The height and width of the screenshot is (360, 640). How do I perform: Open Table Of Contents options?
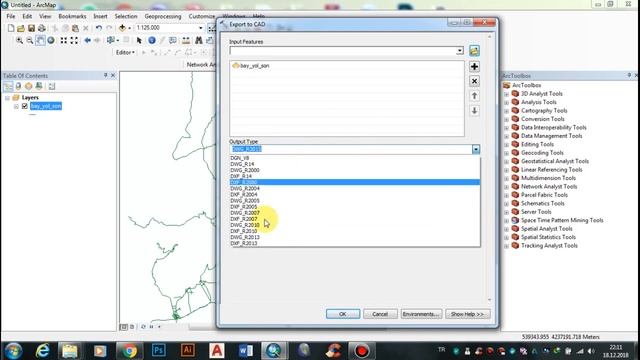pyautogui.click(x=52, y=86)
